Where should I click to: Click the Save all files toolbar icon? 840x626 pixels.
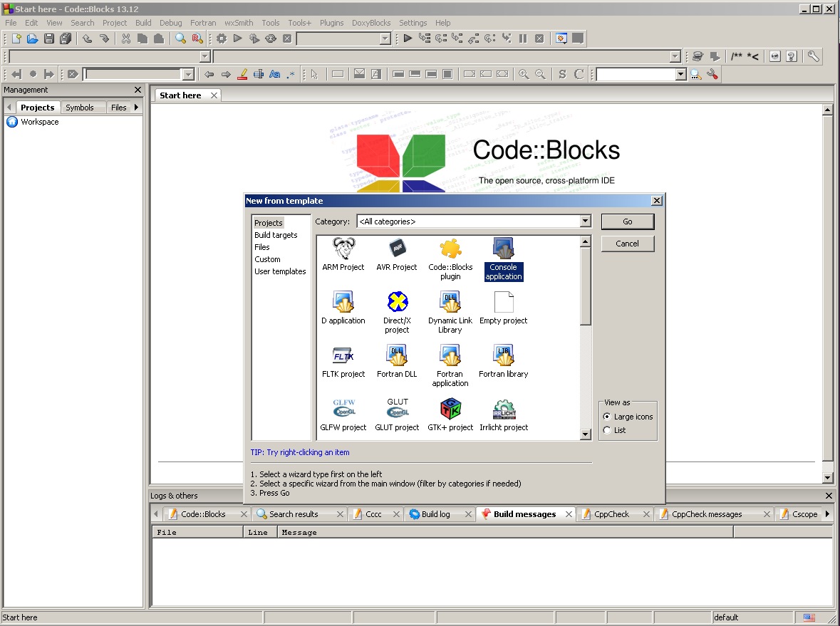[x=65, y=38]
